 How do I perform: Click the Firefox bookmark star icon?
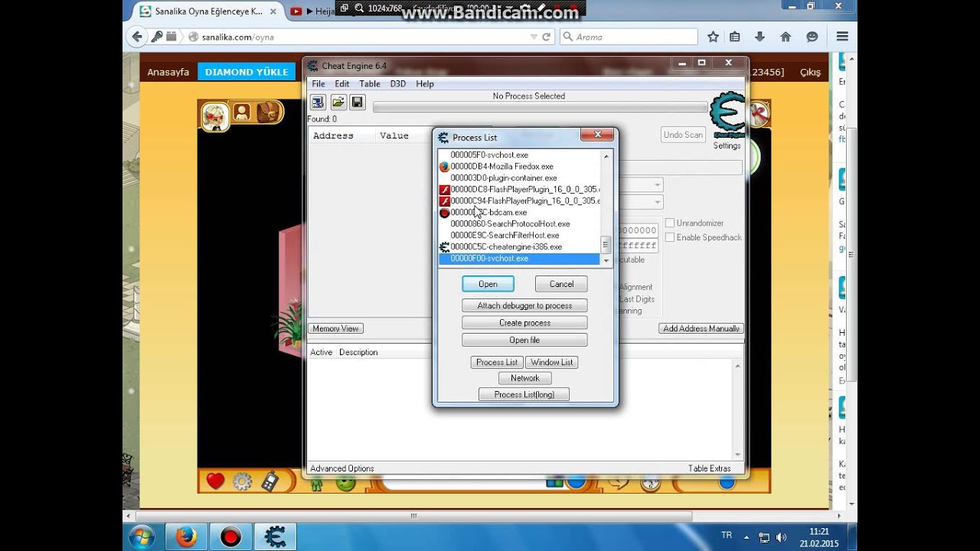pos(713,37)
